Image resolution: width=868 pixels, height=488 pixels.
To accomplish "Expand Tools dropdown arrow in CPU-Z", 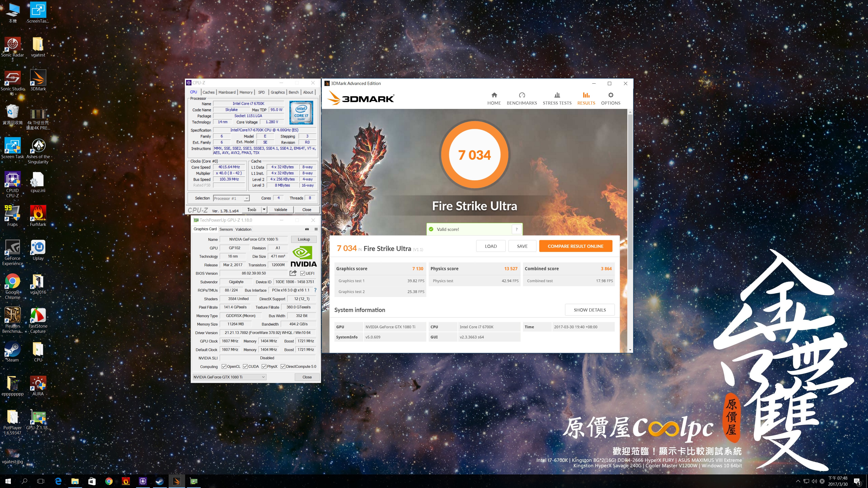I will pos(264,209).
